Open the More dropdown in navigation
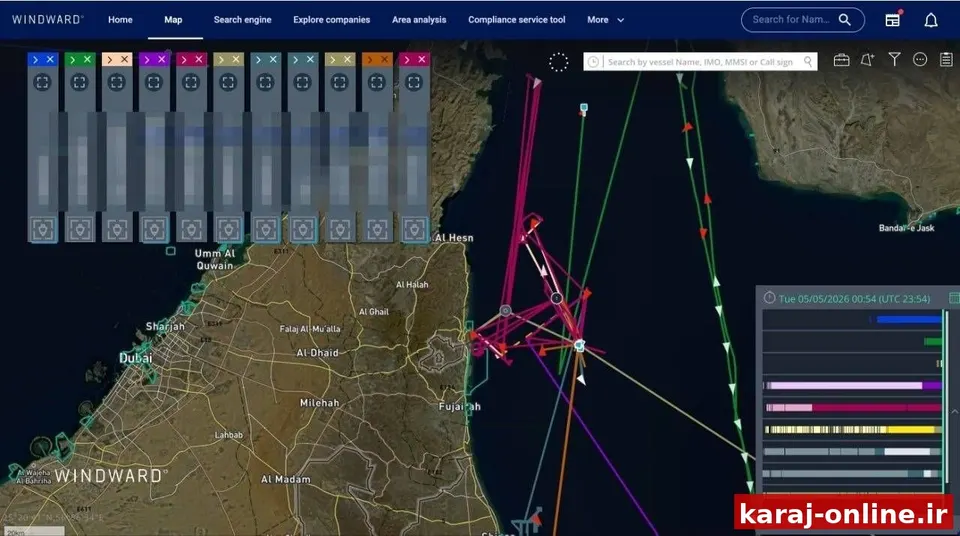The image size is (960, 536). pyautogui.click(x=606, y=20)
